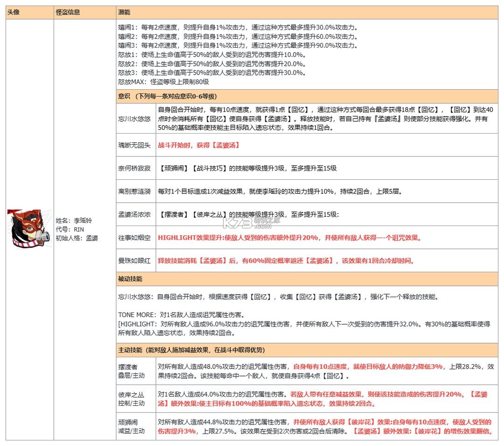Click the 代号 RIN text field
This screenshot has height=446, width=504.
74,229
